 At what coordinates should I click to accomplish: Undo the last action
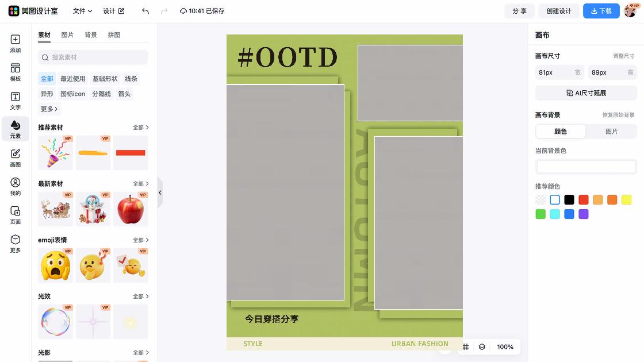[145, 11]
